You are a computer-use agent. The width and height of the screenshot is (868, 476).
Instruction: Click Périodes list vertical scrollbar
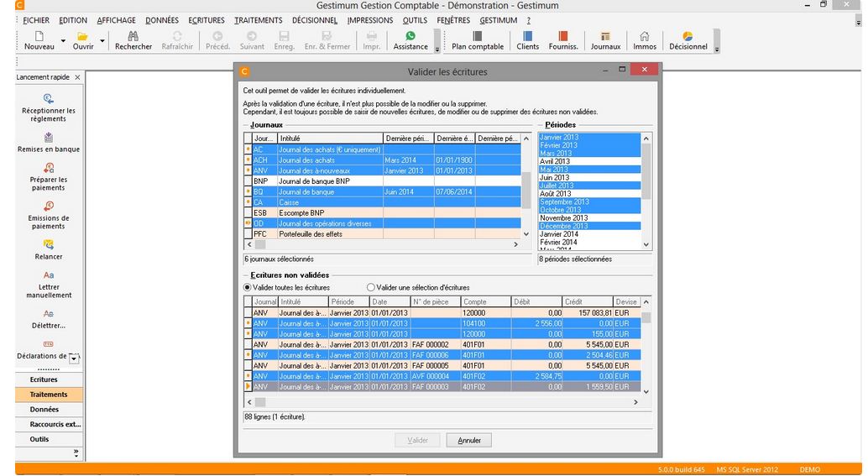[x=646, y=191]
